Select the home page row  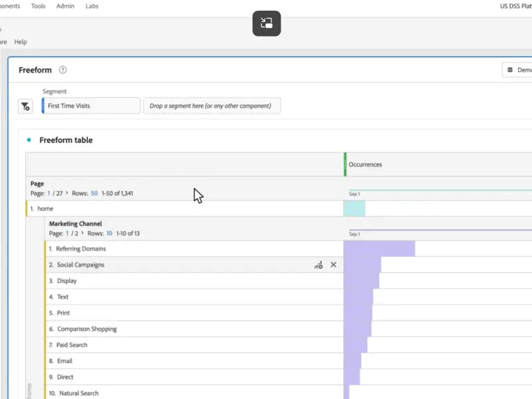(x=185, y=208)
